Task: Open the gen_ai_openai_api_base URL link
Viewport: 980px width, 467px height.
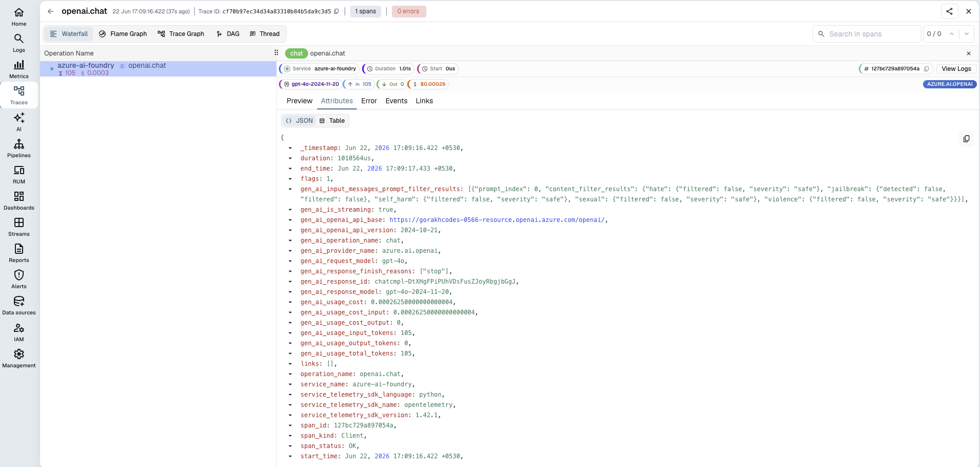Action: coord(497,220)
